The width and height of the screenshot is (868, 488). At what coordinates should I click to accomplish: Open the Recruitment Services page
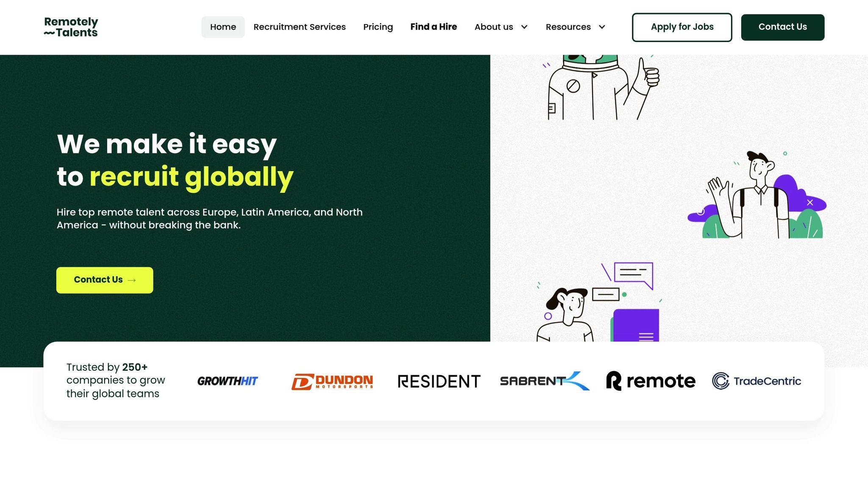[x=300, y=27]
